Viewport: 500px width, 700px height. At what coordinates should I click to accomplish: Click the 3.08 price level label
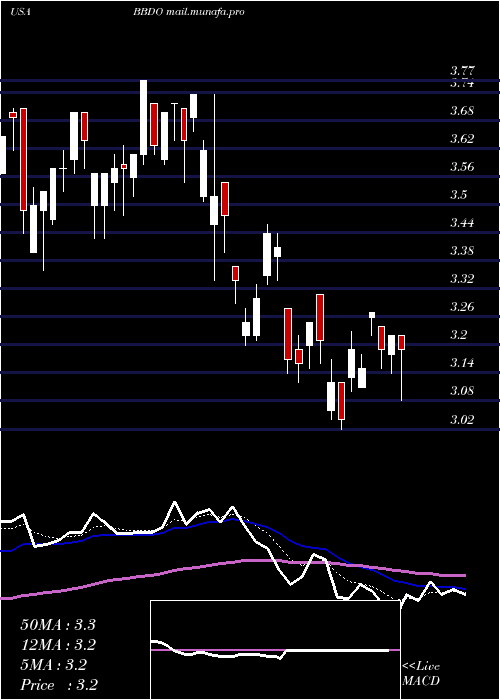(x=462, y=391)
